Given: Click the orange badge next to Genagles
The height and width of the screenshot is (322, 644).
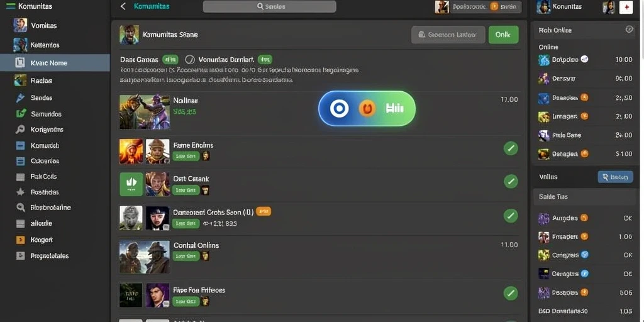Looking at the screenshot, I should pos(584,153).
